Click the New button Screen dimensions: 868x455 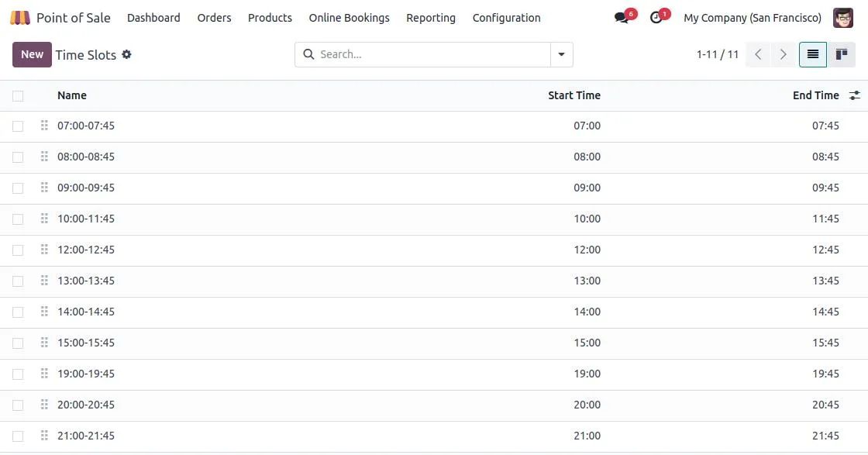point(31,54)
